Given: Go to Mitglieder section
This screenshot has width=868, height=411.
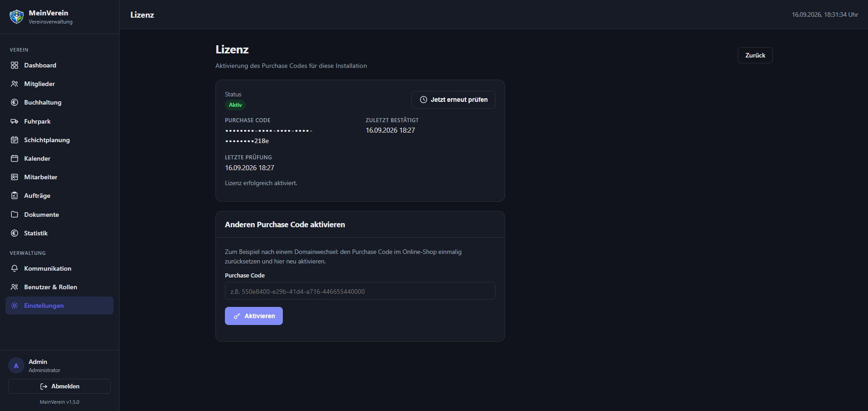Looking at the screenshot, I should point(59,84).
